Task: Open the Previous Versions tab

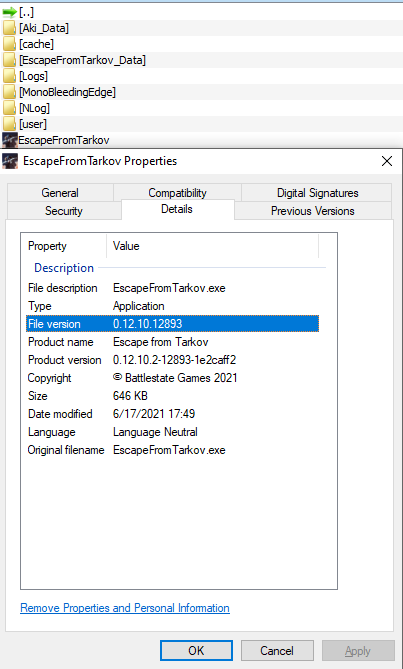Action: tap(313, 211)
